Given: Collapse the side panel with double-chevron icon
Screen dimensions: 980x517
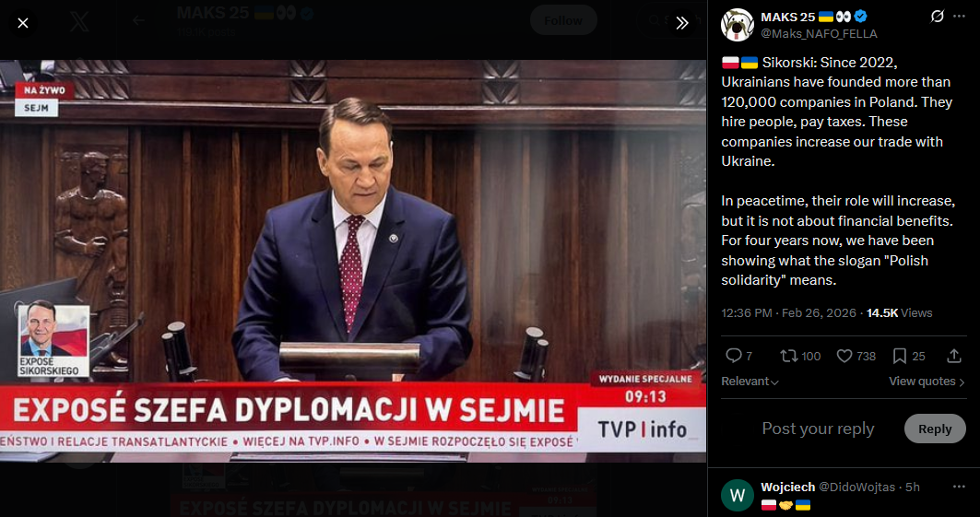Looking at the screenshot, I should coord(682,23).
